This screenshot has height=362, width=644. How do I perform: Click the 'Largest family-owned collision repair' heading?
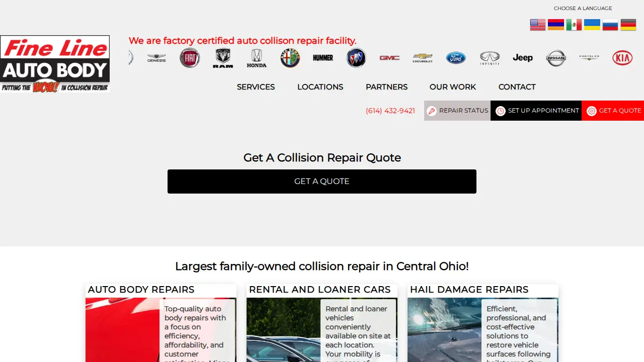click(x=322, y=266)
